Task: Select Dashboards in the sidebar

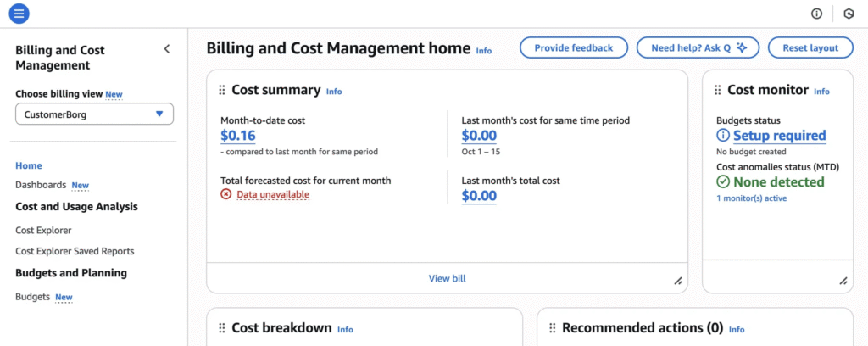Action: click(x=41, y=184)
